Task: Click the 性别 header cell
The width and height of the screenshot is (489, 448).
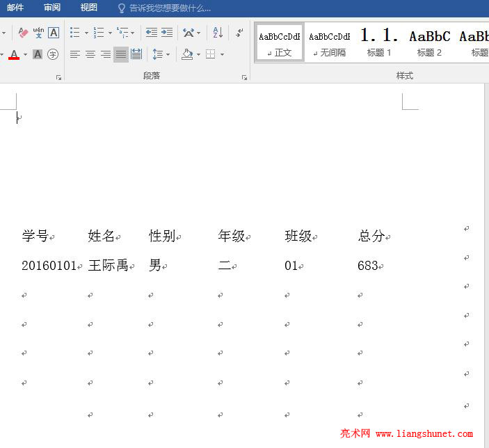Action: click(162, 236)
